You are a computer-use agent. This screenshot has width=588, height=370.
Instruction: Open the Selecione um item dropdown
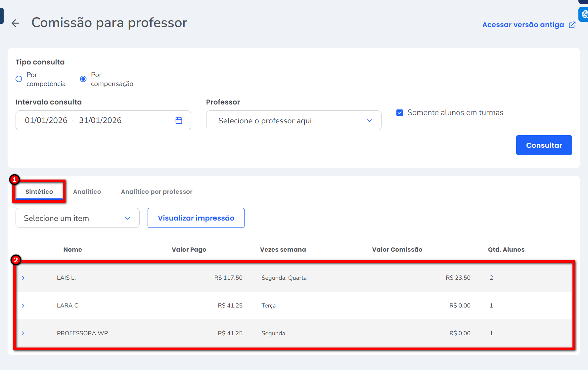pos(77,218)
